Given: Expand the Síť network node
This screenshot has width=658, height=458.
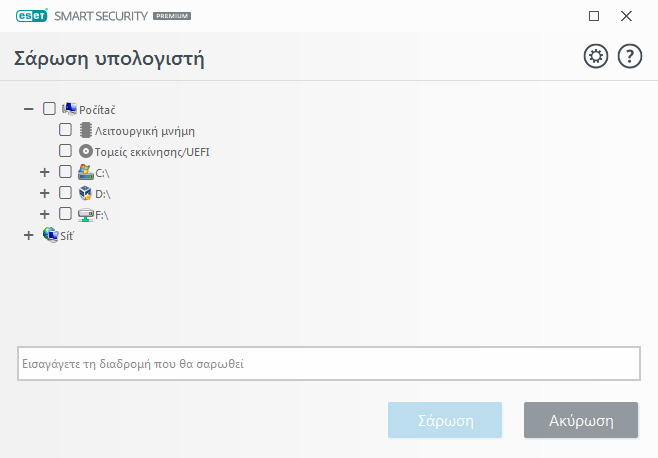Looking at the screenshot, I should [28, 235].
